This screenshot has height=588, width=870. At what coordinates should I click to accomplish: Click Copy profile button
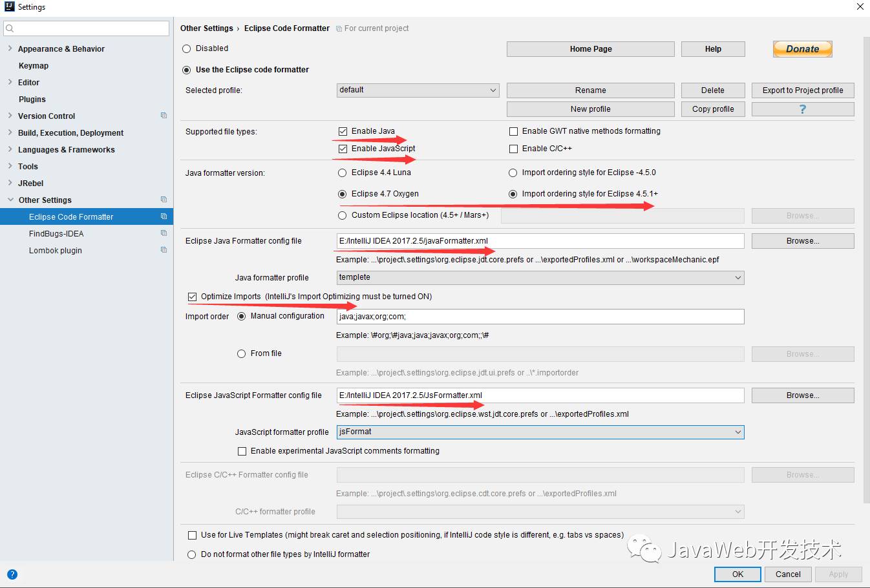pyautogui.click(x=713, y=109)
